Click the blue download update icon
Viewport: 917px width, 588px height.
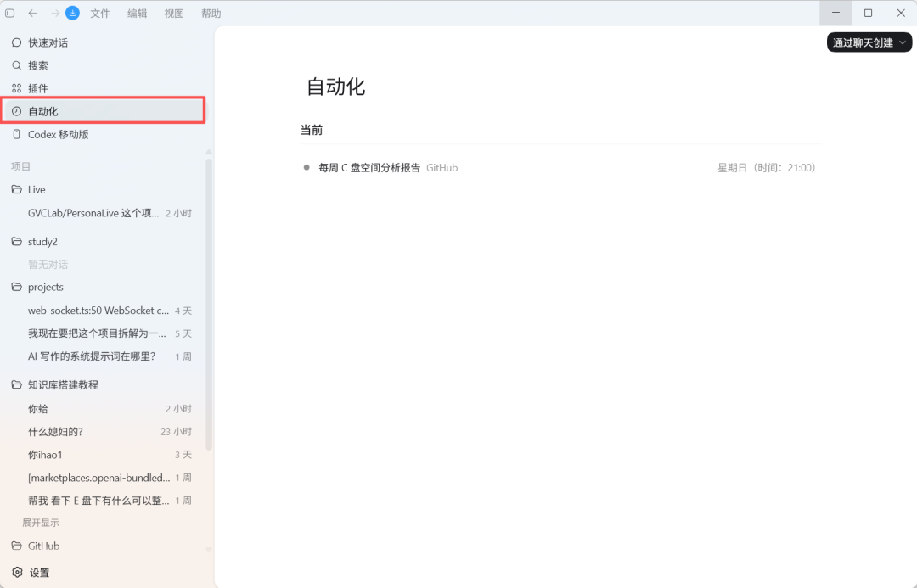point(72,13)
